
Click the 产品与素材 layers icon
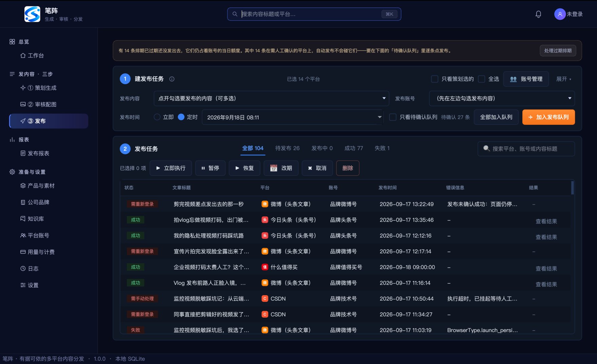point(23,186)
